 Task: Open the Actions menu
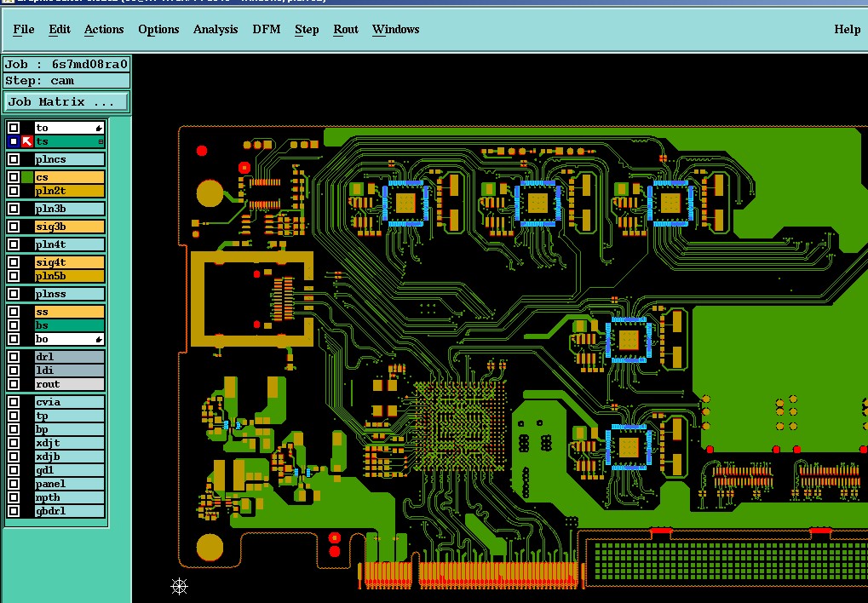pyautogui.click(x=104, y=29)
